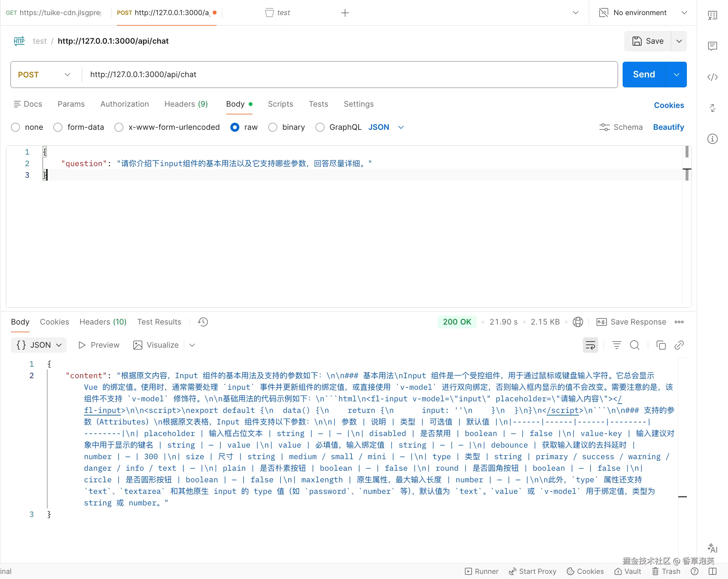Open response history clock icon

(x=203, y=322)
